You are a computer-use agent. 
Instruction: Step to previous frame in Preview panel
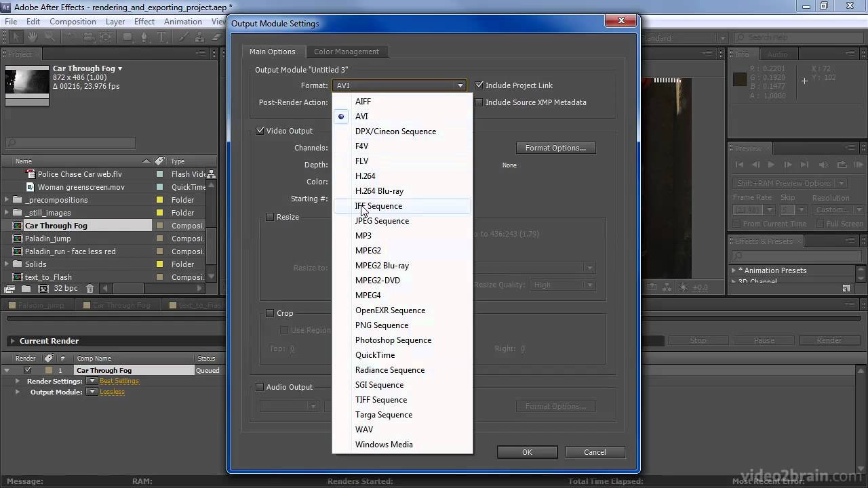755,165
